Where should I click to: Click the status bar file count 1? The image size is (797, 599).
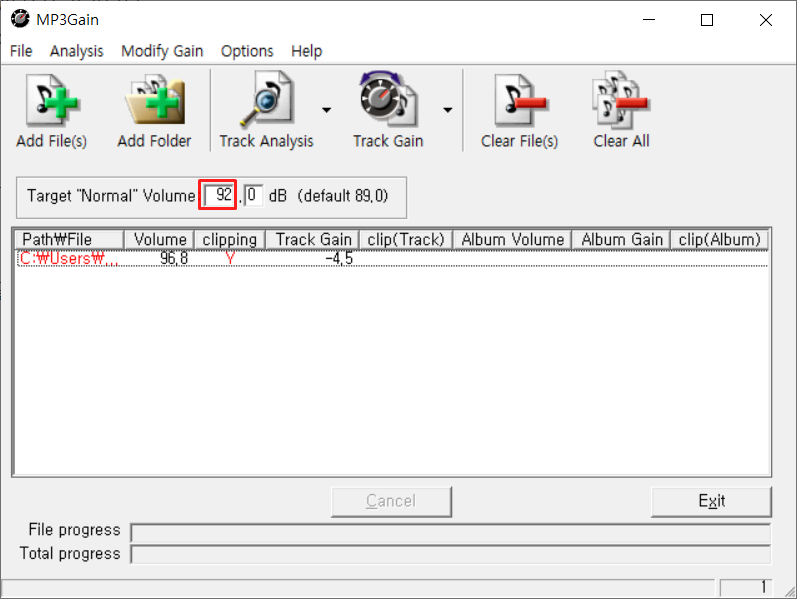click(746, 587)
